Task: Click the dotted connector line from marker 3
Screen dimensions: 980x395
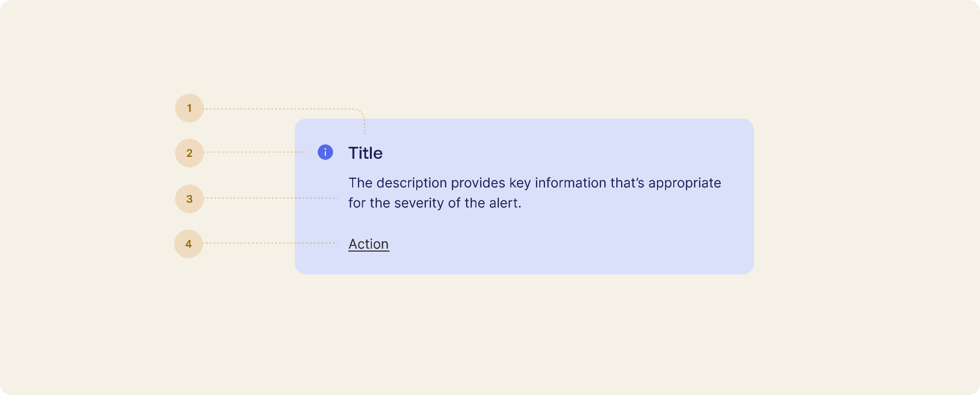Action: [x=271, y=197]
